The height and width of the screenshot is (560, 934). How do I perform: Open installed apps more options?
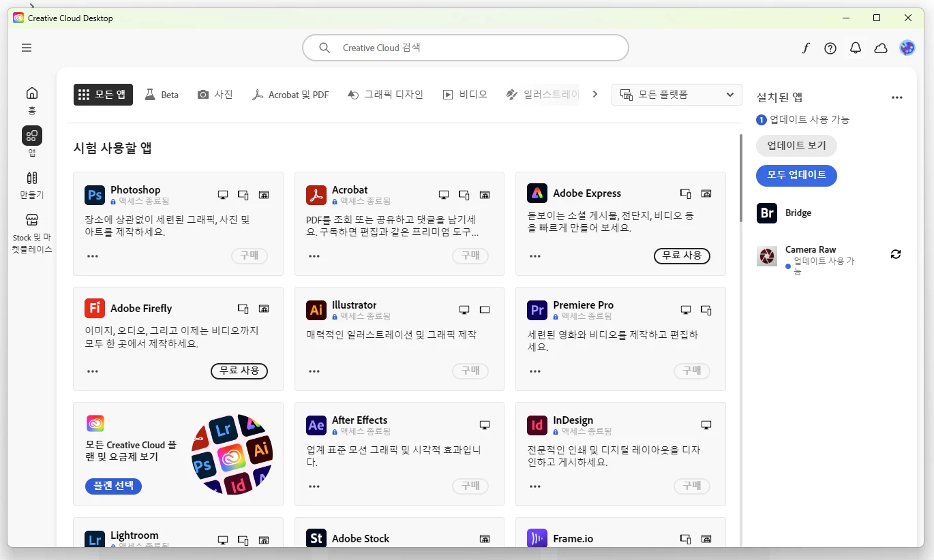[x=897, y=97]
